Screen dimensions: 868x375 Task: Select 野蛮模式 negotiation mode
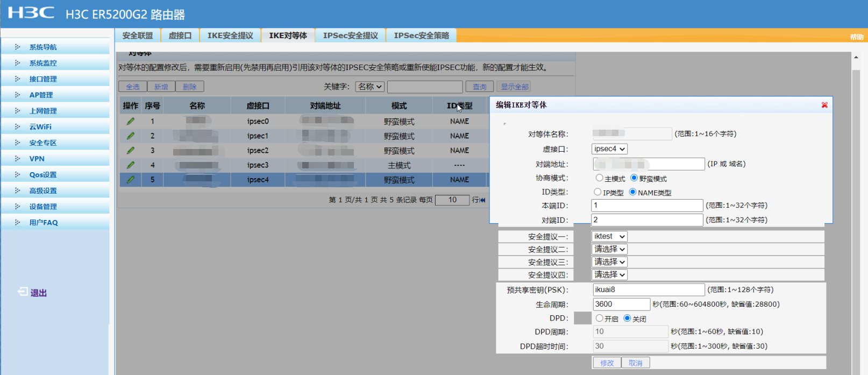pyautogui.click(x=634, y=178)
